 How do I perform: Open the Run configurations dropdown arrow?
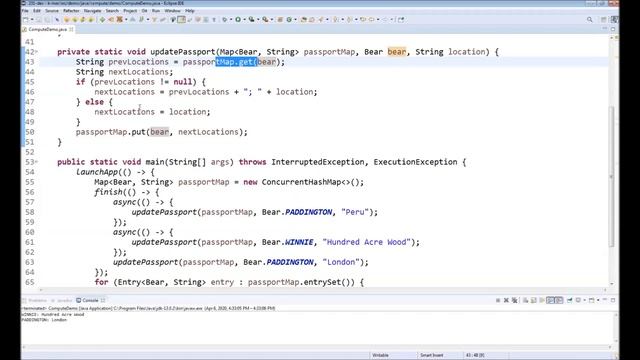click(244, 19)
